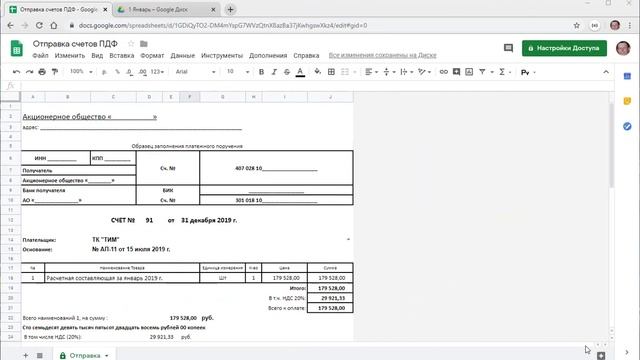The height and width of the screenshot is (360, 640).
Task: Bookmark this page with star
Action: pyautogui.click(x=576, y=25)
